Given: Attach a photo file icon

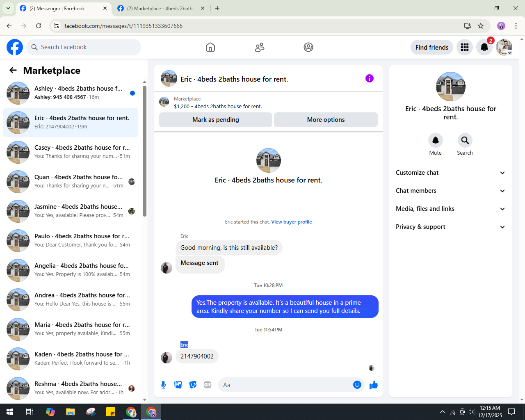Looking at the screenshot, I should pos(178,385).
